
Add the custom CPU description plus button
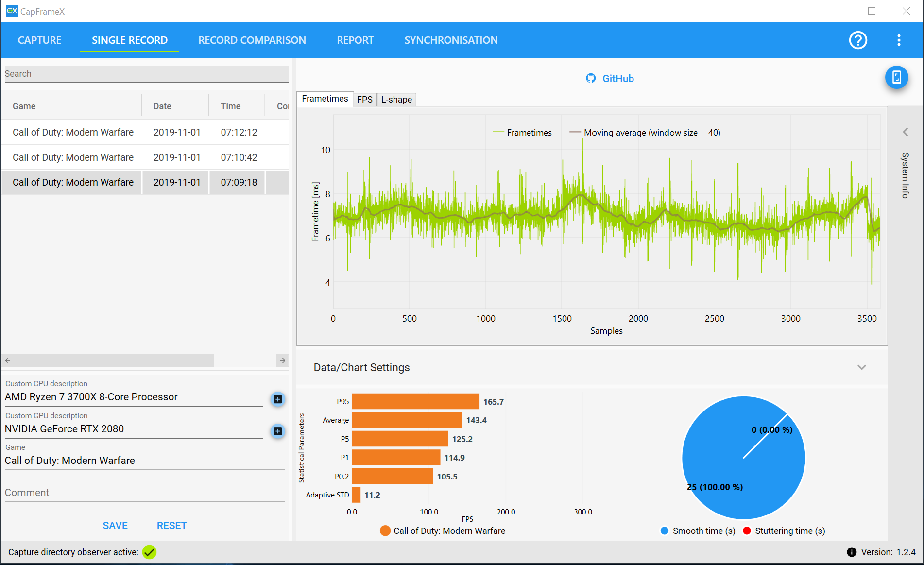pyautogui.click(x=278, y=399)
